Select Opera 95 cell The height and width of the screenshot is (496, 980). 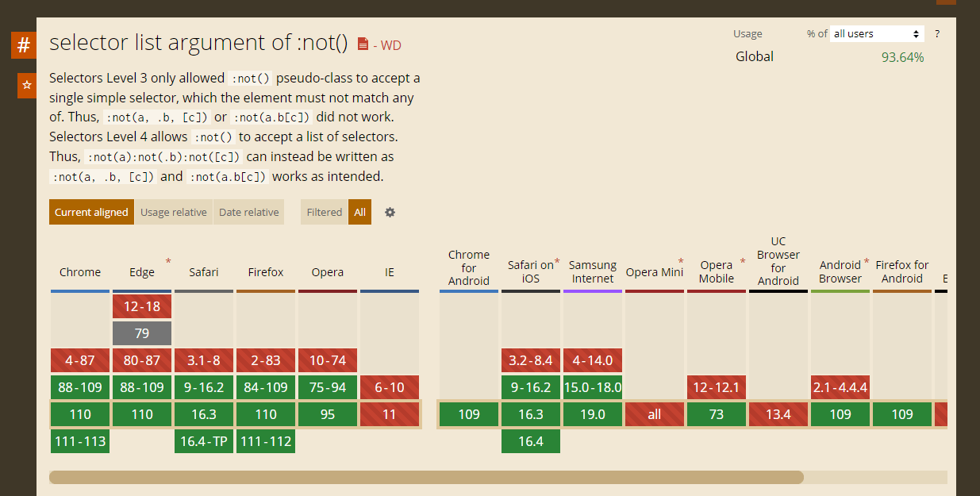coord(328,414)
